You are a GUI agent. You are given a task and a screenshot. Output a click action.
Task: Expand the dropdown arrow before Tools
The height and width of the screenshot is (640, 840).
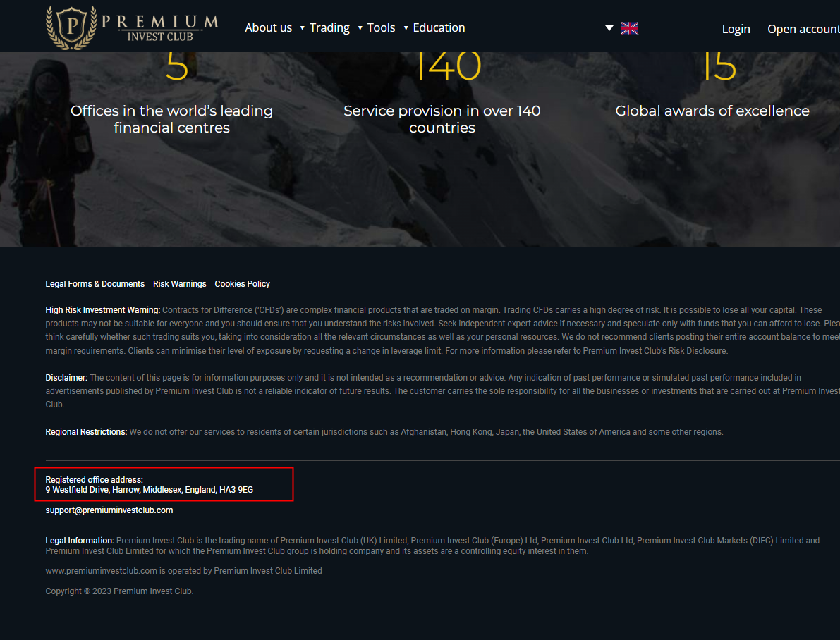click(x=360, y=28)
